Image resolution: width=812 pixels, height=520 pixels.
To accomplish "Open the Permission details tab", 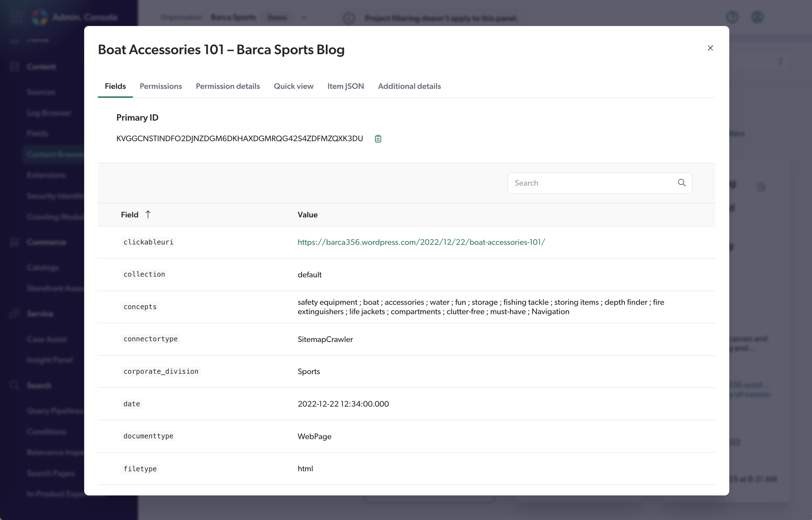I will tap(228, 86).
